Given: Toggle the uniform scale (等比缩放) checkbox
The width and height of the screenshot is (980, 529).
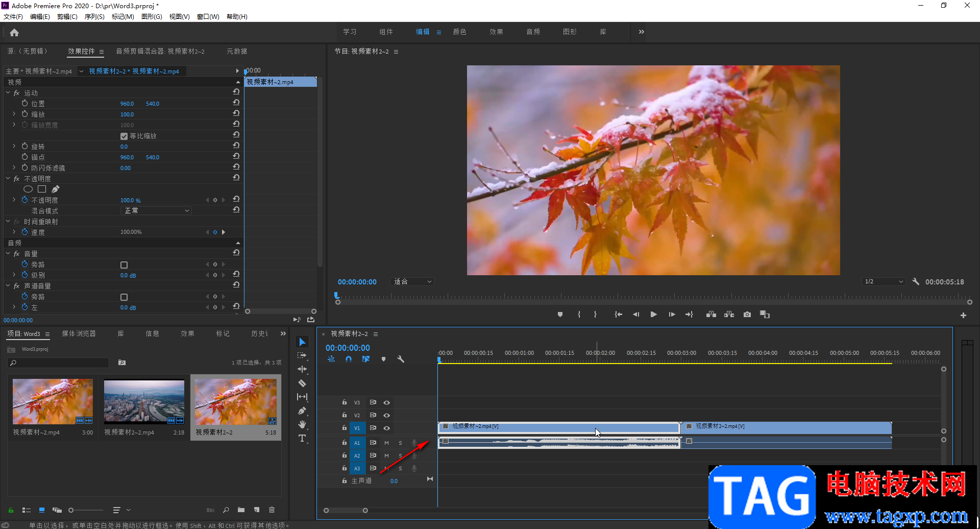Looking at the screenshot, I should [x=124, y=136].
